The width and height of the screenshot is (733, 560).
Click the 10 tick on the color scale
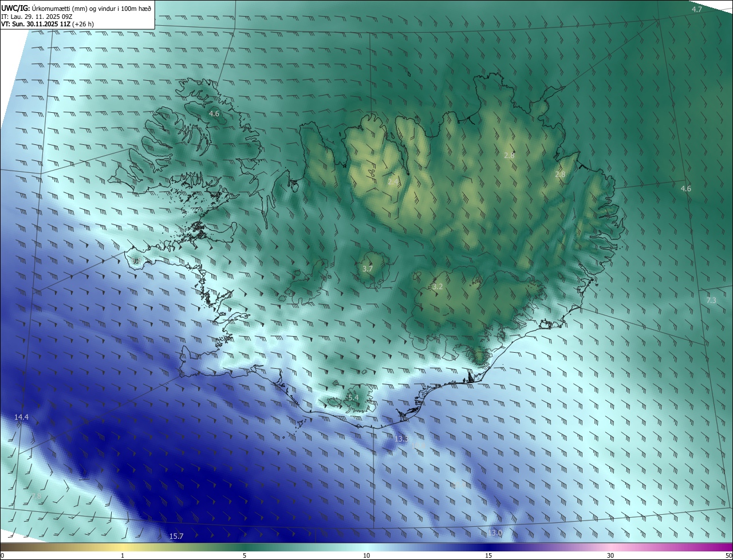(x=366, y=555)
